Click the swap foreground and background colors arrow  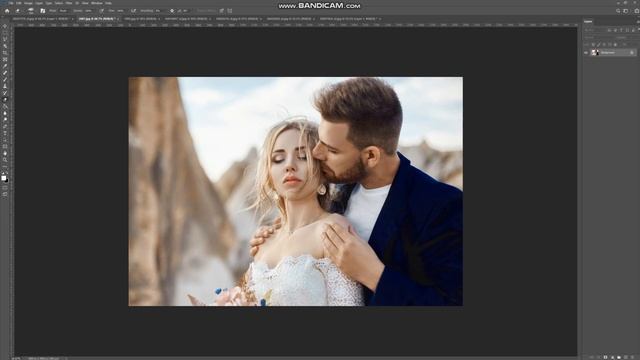[7, 174]
